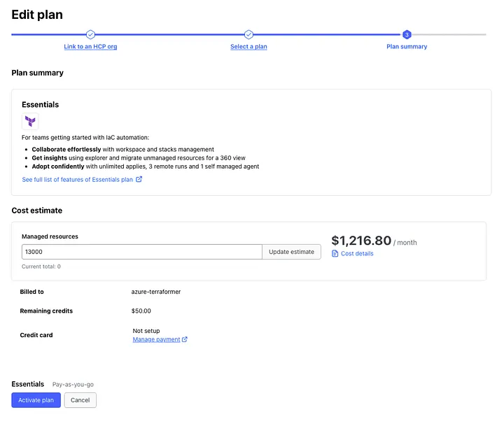
Task: Click the checkmark icon for step one
Action: (90, 34)
